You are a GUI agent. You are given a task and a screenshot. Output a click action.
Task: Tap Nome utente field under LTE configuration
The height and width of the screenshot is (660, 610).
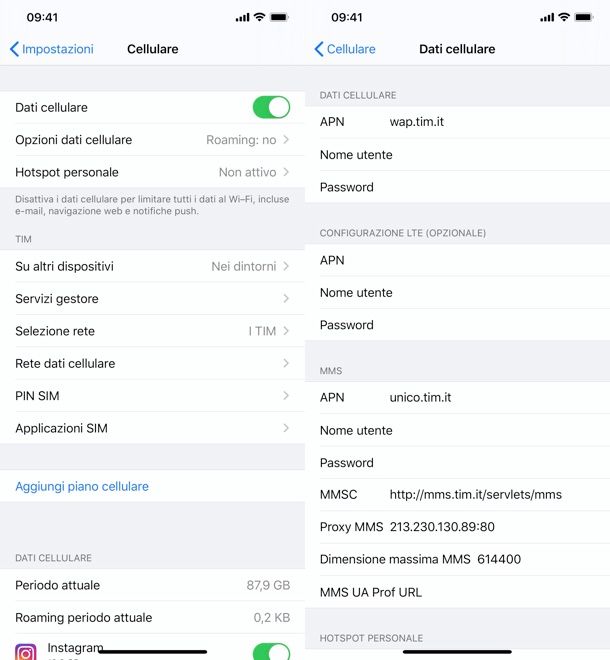[457, 293]
